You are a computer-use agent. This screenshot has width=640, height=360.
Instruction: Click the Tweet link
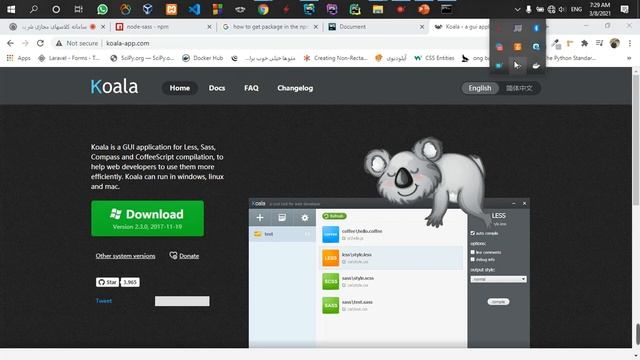tap(104, 301)
